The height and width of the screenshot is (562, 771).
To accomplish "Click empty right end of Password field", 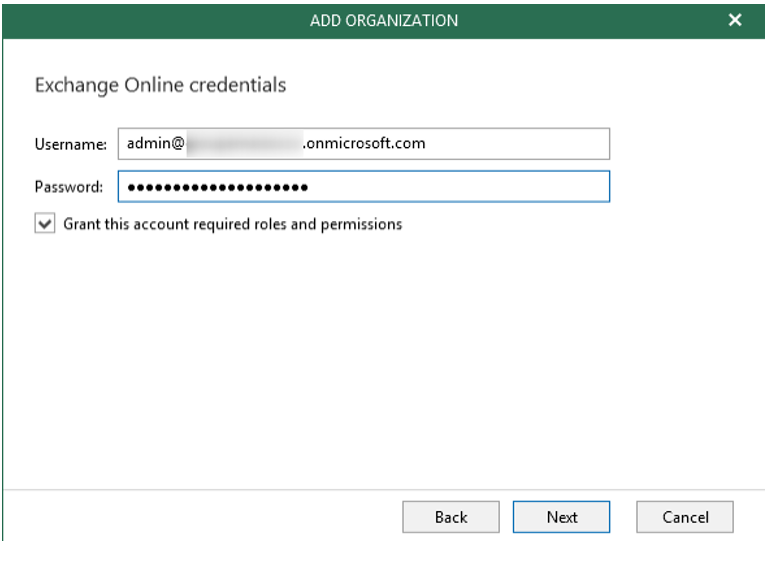I will pos(500,187).
